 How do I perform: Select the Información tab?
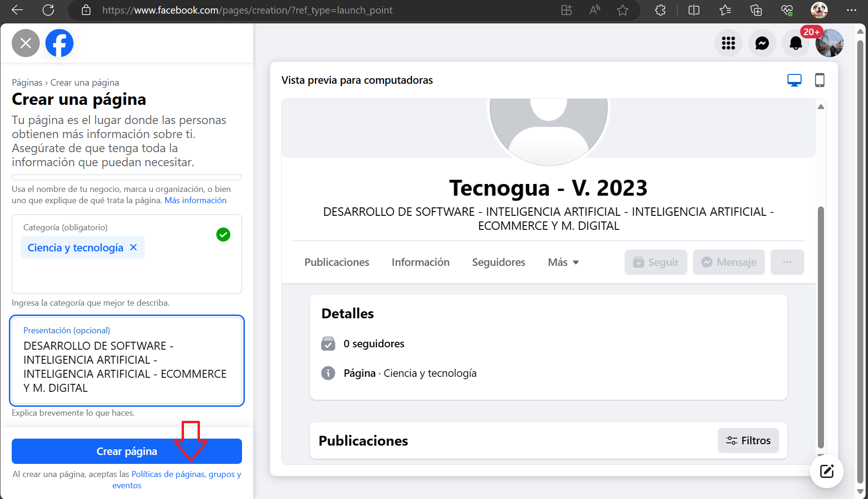pyautogui.click(x=420, y=262)
